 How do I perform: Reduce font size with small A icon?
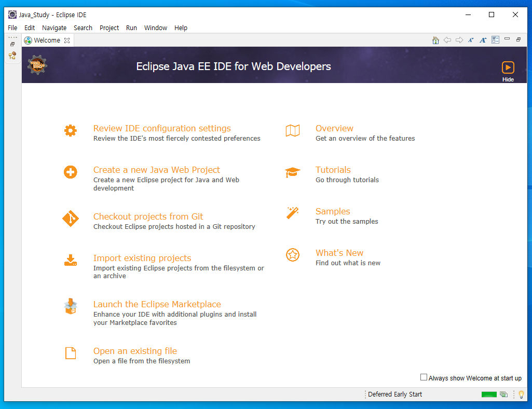click(x=471, y=40)
